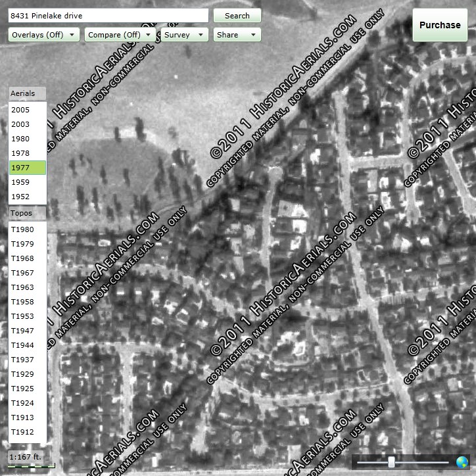Choose the T1937 topo map
Image resolution: width=476 pixels, height=476 pixels.
pos(28,360)
